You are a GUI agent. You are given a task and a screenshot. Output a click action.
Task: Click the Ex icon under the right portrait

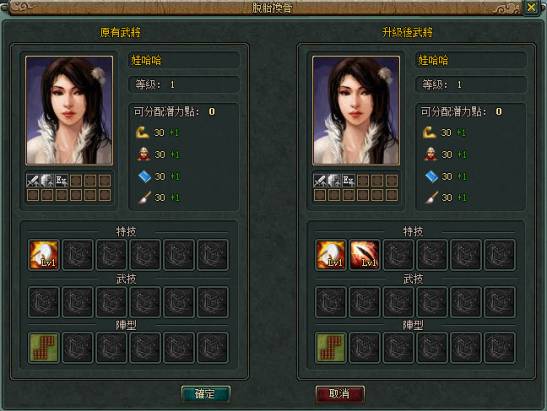point(349,181)
